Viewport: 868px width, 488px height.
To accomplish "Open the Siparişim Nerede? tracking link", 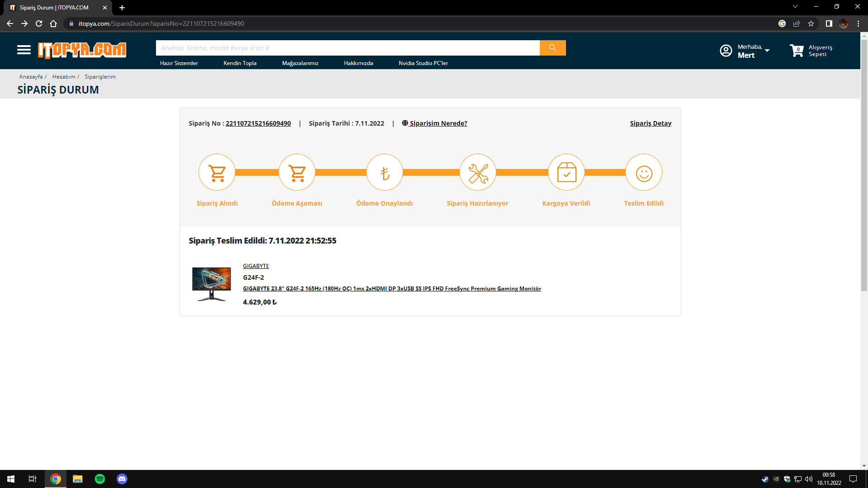I will [438, 123].
